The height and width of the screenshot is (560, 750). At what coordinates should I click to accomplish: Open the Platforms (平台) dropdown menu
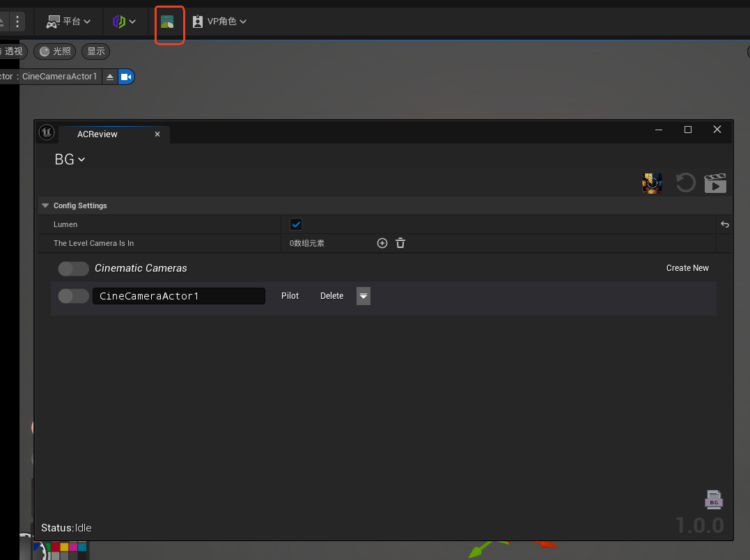68,22
